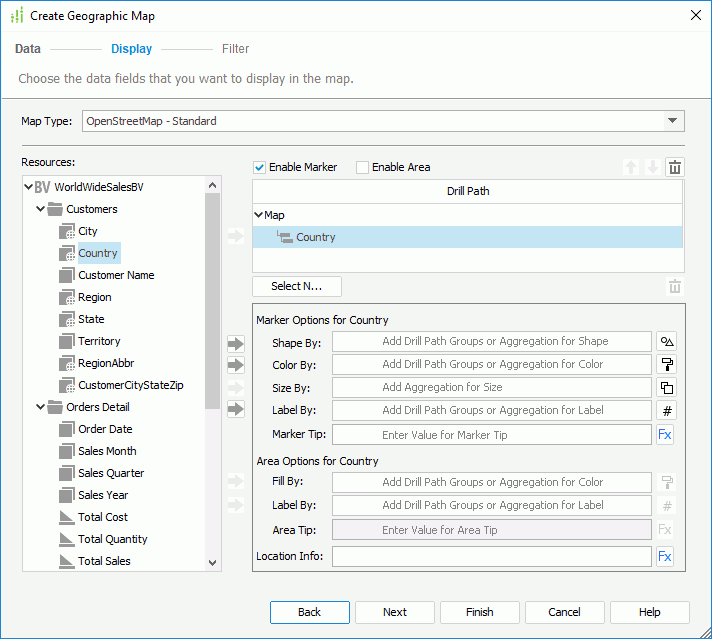
Task: Open the size options icon for Size By
Action: click(667, 388)
